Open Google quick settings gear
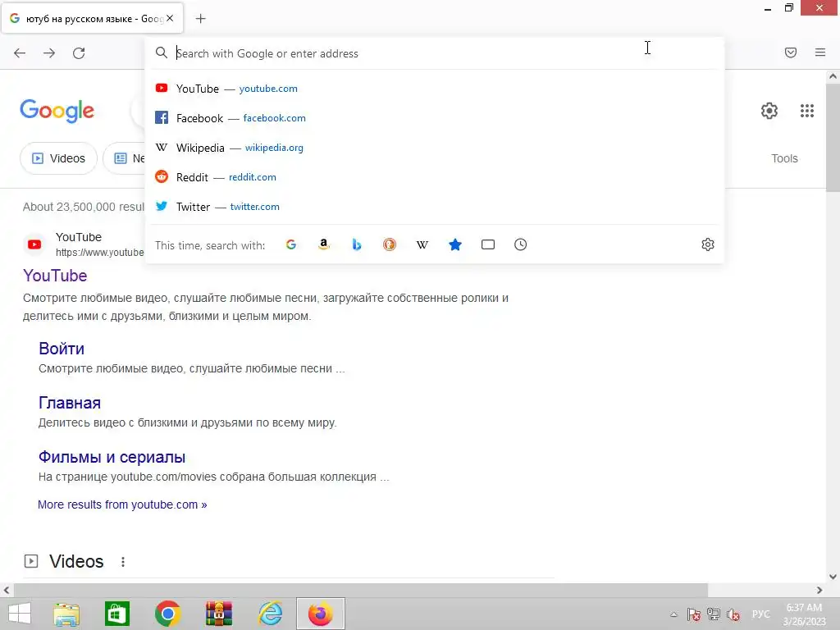This screenshot has height=630, width=840. (769, 111)
